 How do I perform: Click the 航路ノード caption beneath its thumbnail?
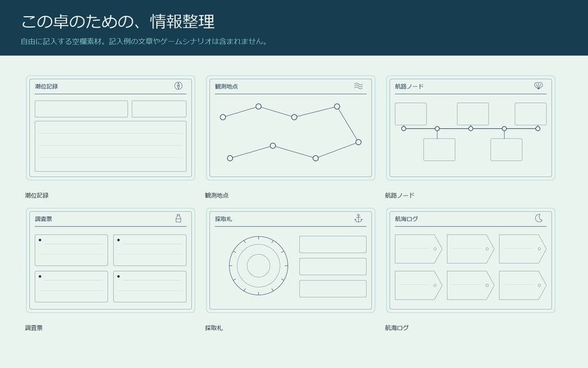[x=400, y=195]
